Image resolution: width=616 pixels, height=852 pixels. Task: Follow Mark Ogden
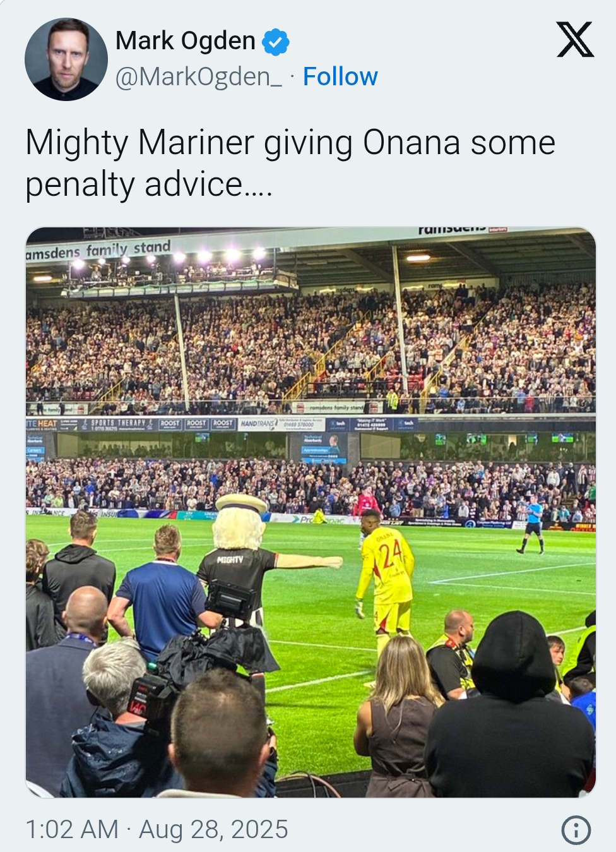click(340, 76)
